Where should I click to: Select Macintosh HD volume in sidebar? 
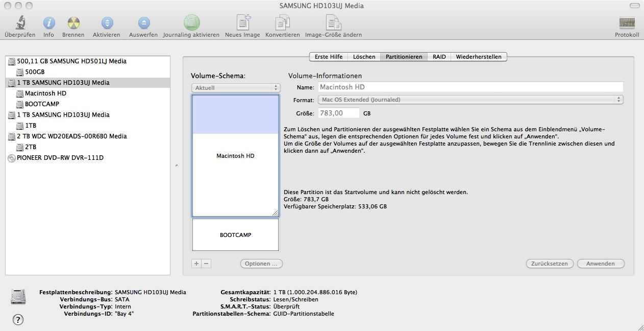pos(88,93)
